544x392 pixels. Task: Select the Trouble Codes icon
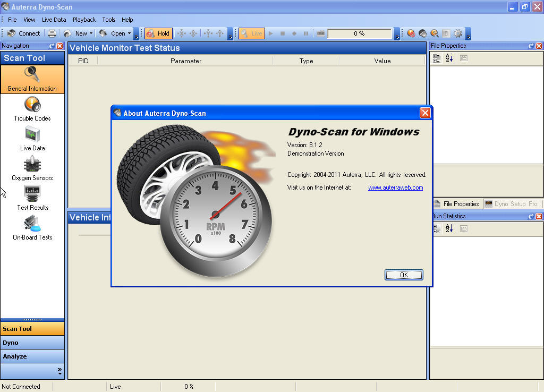click(x=32, y=109)
